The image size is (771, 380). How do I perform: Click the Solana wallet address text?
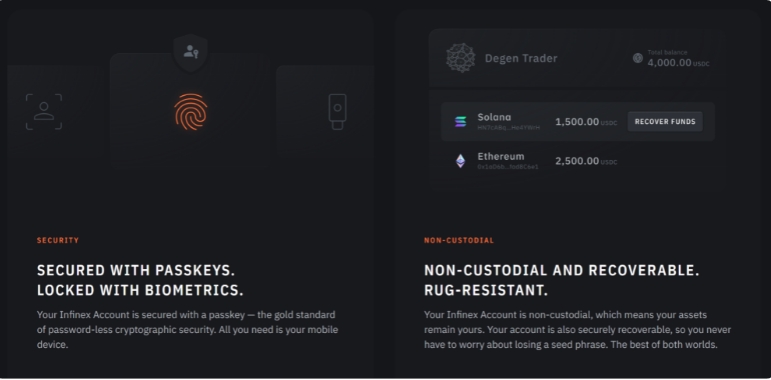click(508, 128)
